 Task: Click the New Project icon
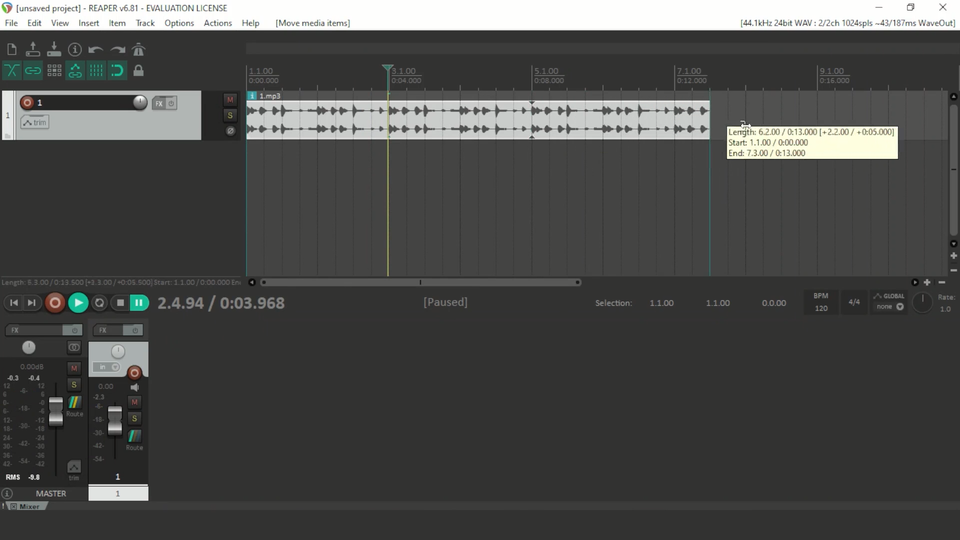tap(11, 49)
